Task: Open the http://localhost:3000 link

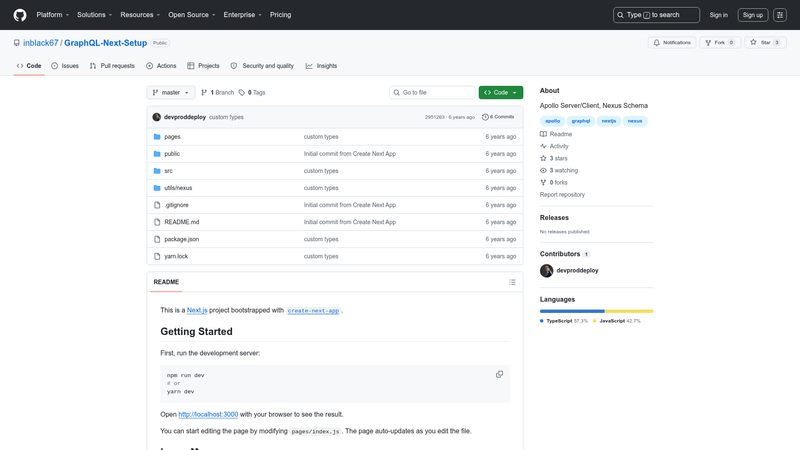Action: 208,414
